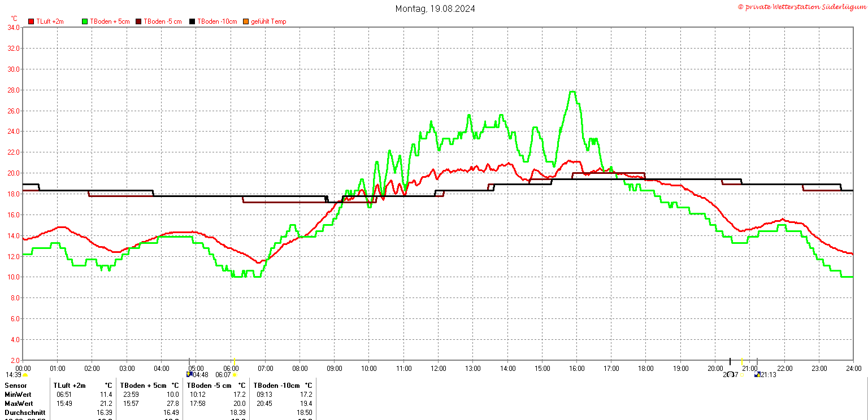
Task: Click the red TLuft +2m legend swatch
Action: pos(31,21)
